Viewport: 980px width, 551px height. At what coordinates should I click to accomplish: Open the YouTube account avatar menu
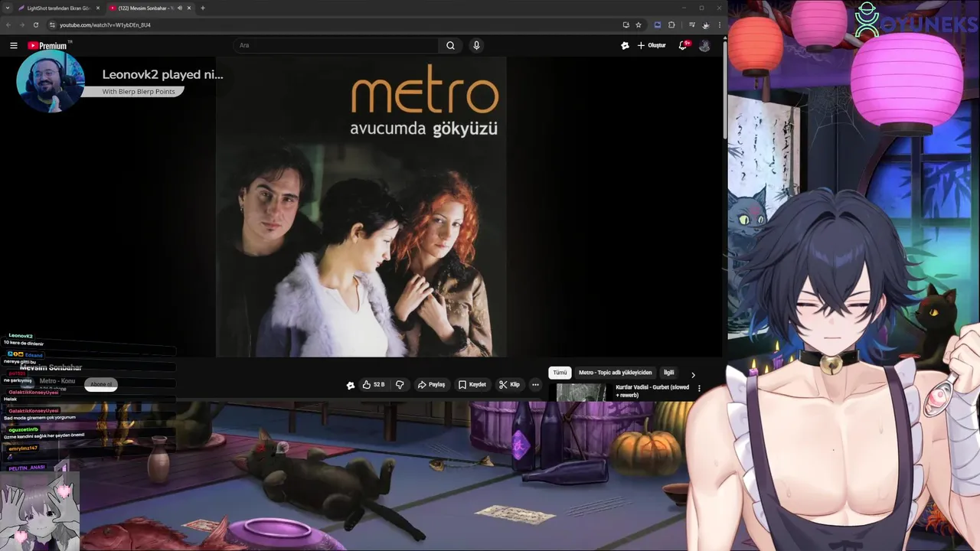tap(704, 45)
